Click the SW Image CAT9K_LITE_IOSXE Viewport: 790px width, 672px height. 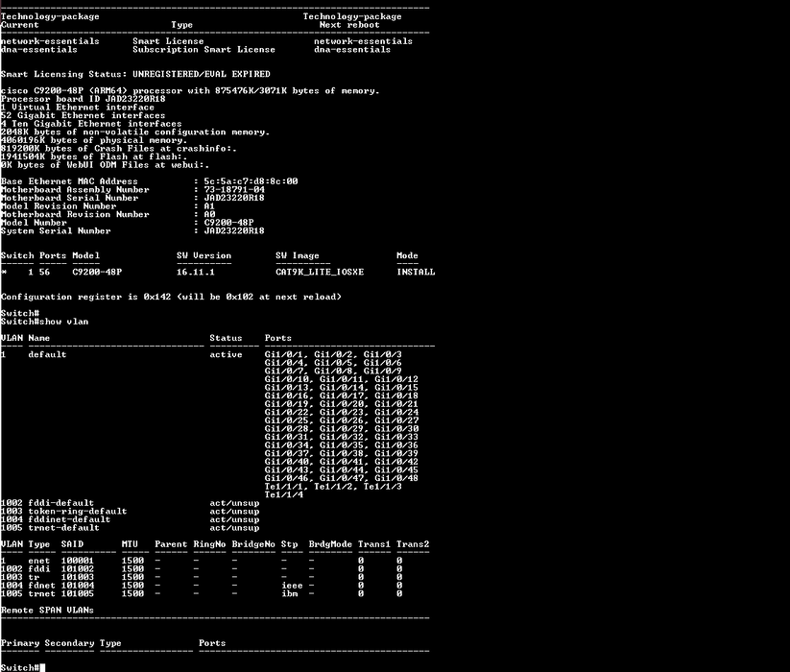pyautogui.click(x=320, y=272)
